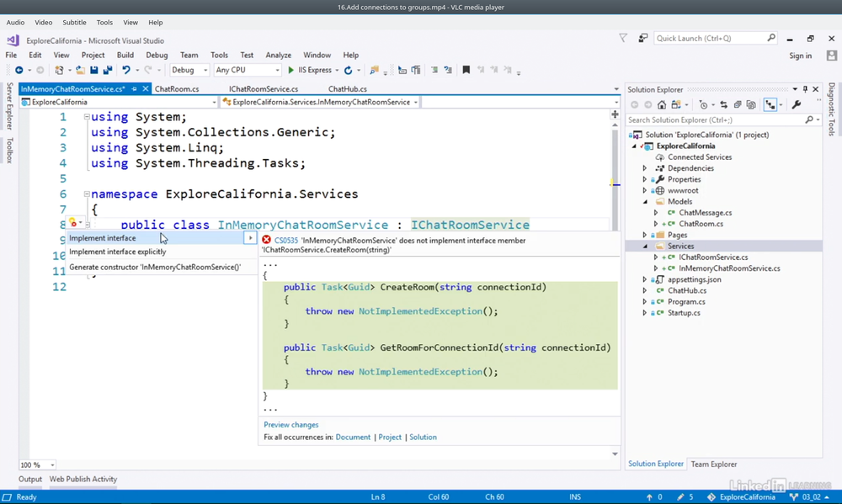Choose Implement interface explicitly option
Image resolution: width=842 pixels, height=504 pixels.
[x=118, y=252]
